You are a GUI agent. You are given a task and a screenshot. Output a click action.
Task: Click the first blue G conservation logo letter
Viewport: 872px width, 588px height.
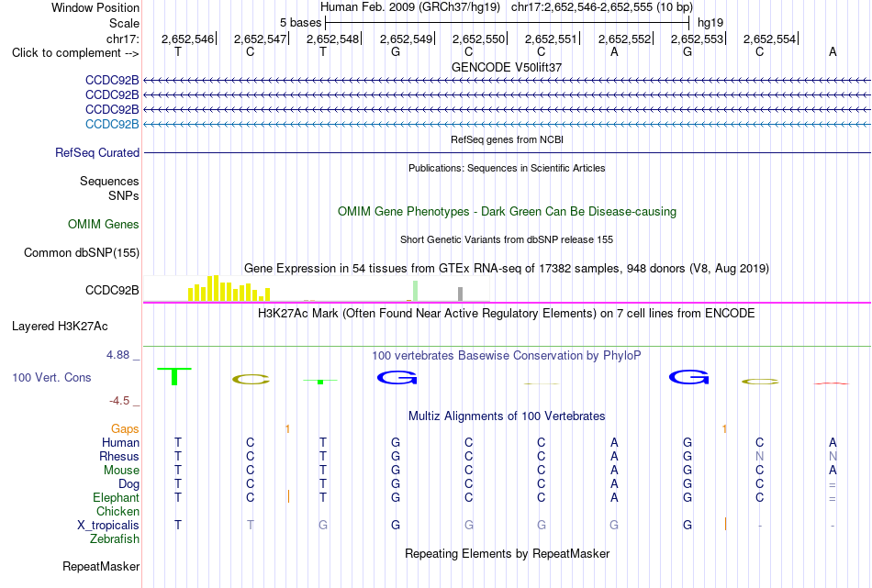point(397,378)
